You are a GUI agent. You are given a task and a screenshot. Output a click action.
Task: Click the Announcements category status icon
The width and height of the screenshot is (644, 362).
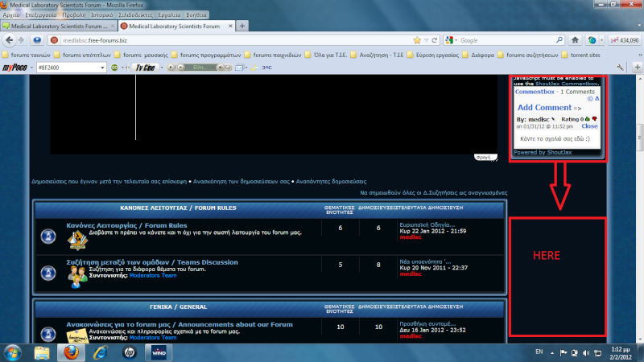[x=48, y=334]
